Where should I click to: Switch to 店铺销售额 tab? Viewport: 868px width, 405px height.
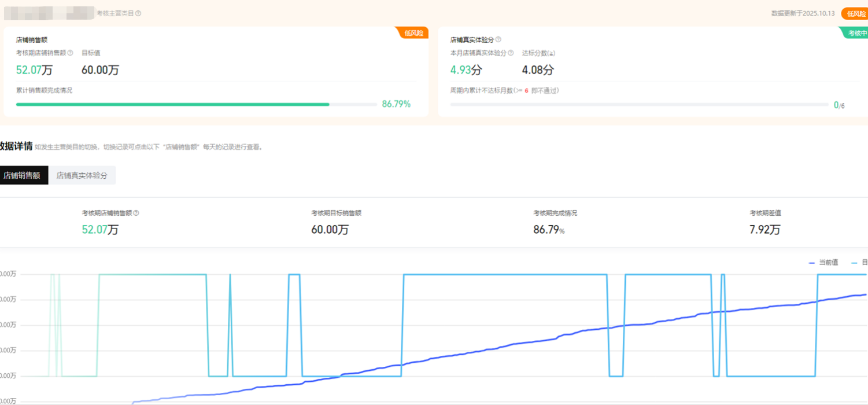[22, 175]
